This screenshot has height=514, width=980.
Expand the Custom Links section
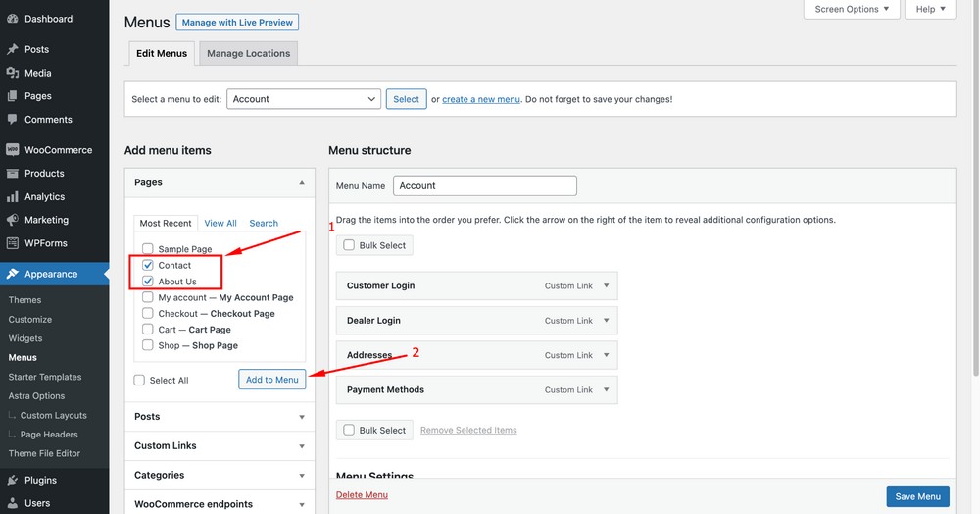[x=220, y=446]
